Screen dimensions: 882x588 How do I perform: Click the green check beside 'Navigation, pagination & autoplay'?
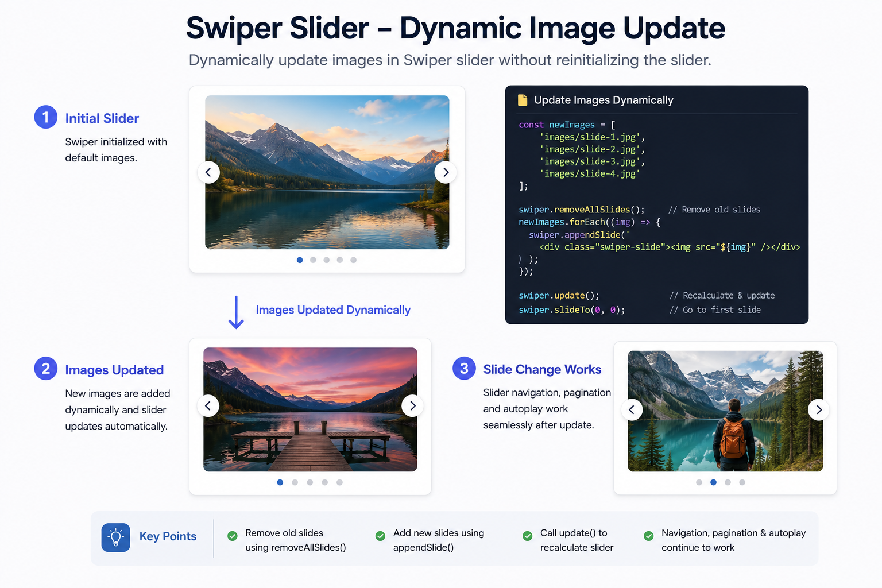click(648, 536)
